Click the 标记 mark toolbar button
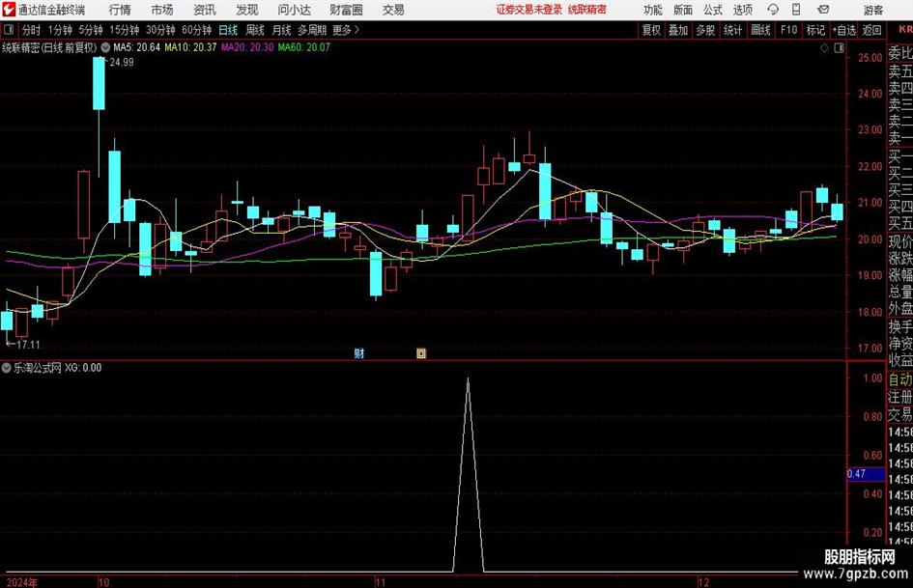This screenshot has height=588, width=913. point(815,30)
